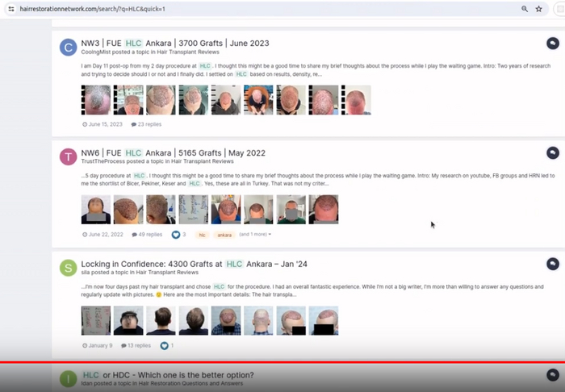Click the heart like icon on sila's post
Image resolution: width=565 pixels, height=392 pixels.
165,345
